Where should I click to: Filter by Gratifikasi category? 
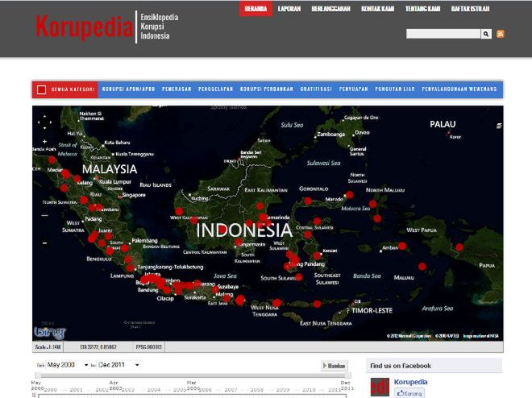(316, 89)
